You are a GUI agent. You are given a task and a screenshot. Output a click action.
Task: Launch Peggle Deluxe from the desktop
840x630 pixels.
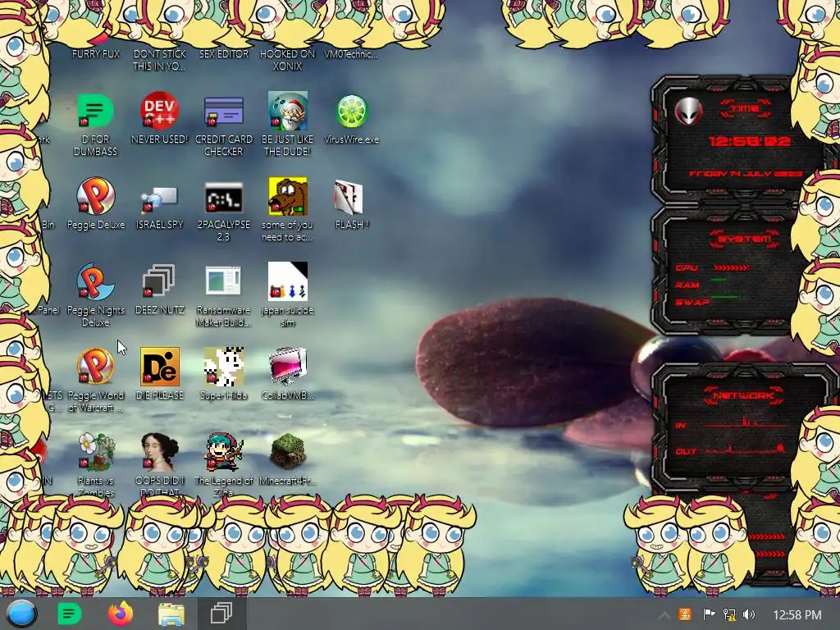point(95,196)
